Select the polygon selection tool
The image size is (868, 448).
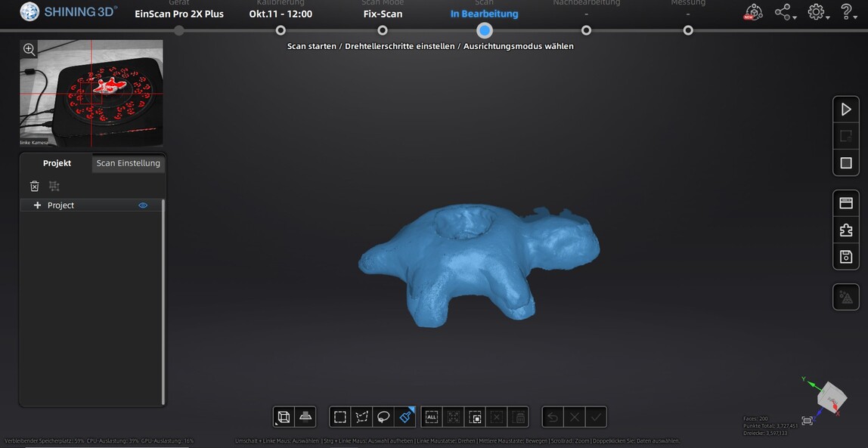361,417
